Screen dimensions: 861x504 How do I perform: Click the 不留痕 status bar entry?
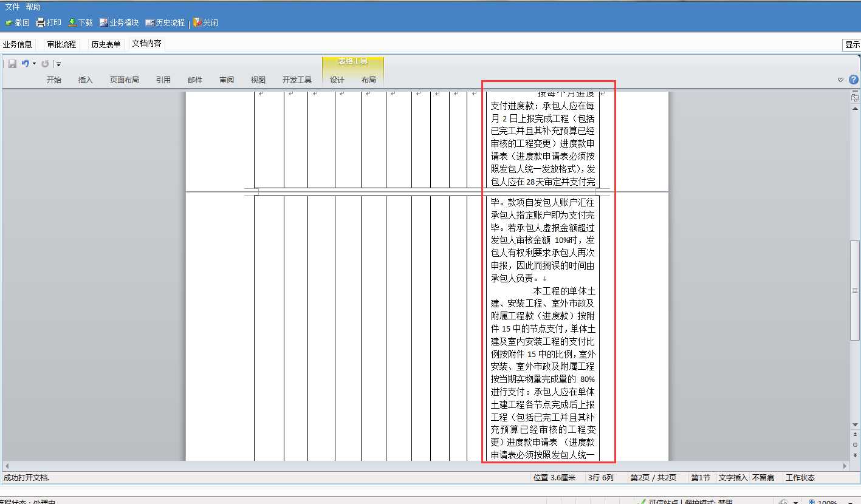click(763, 478)
